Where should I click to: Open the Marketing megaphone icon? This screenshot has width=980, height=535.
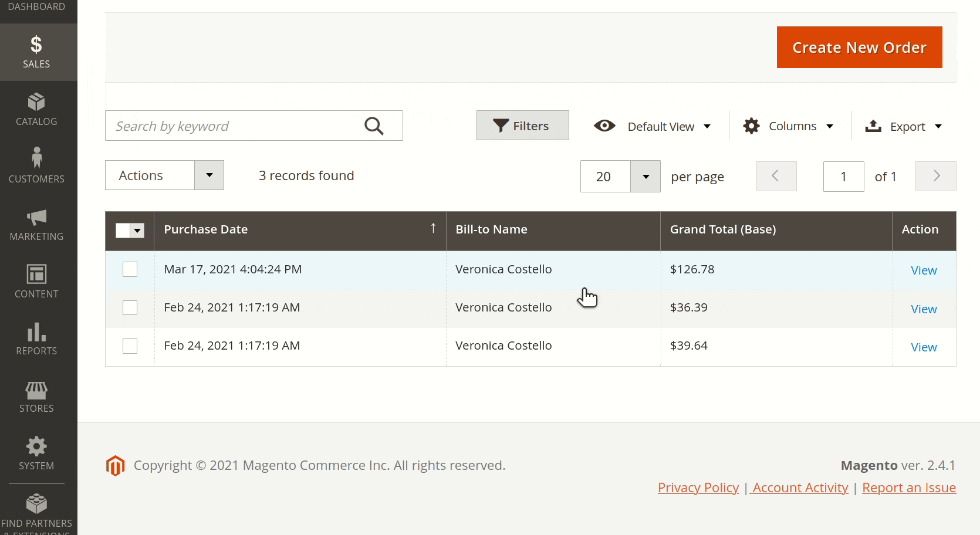[36, 217]
